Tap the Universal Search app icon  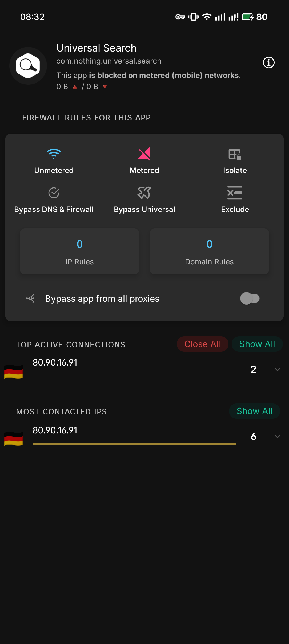coord(28,66)
